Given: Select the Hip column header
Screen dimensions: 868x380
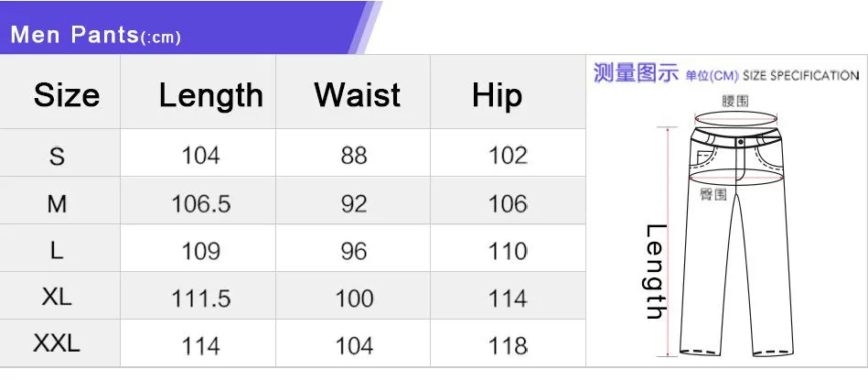Looking at the screenshot, I should (497, 96).
